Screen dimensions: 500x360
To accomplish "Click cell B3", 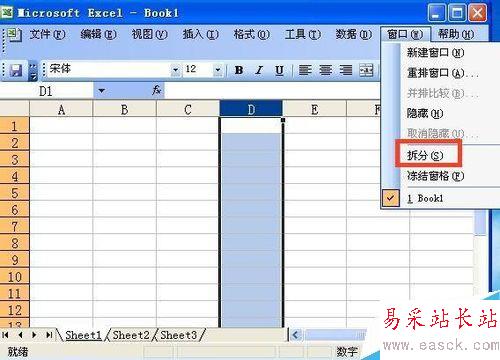I will click(125, 159).
